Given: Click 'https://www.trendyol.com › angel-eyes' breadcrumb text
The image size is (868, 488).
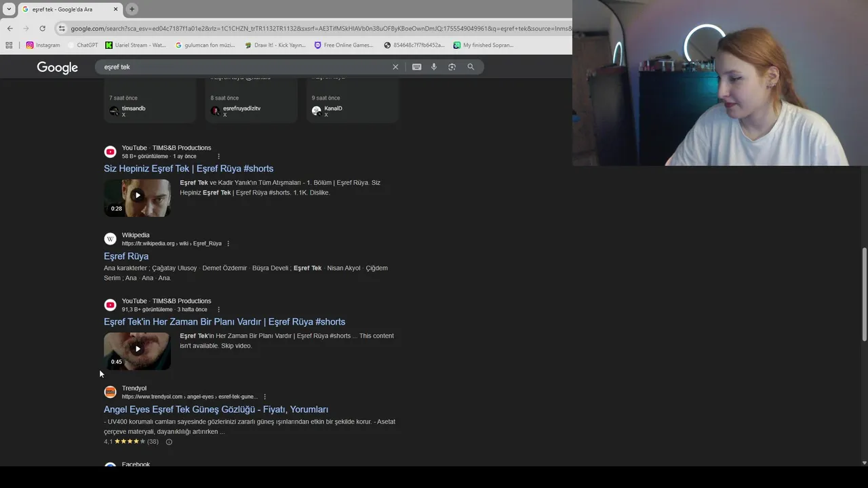Looking at the screenshot, I should [x=167, y=397].
